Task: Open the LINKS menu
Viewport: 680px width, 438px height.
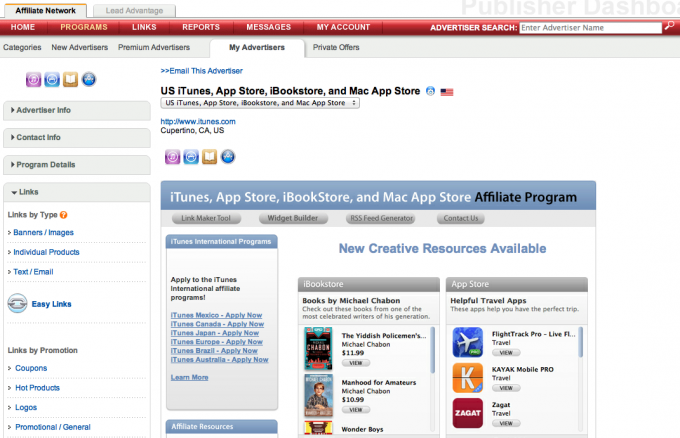Action: pyautogui.click(x=144, y=27)
